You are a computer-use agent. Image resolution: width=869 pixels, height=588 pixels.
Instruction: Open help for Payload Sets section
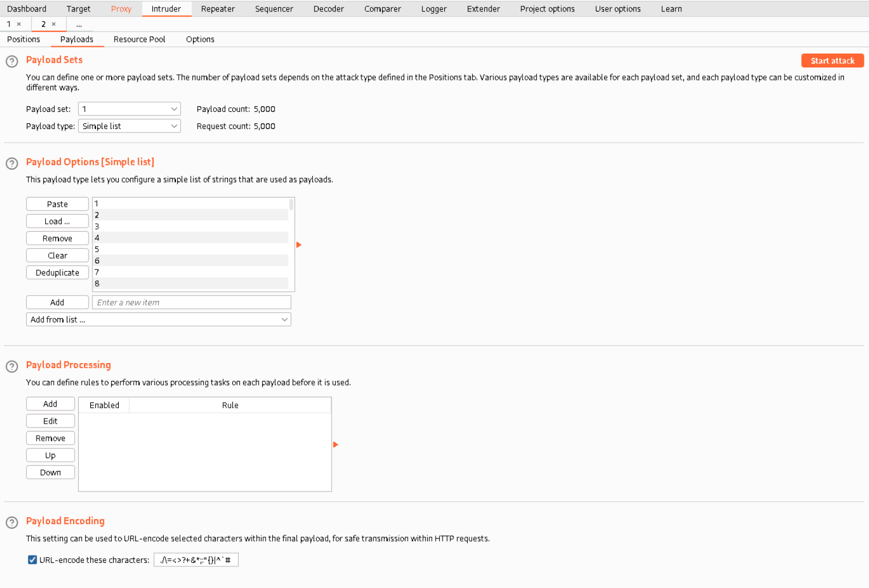click(11, 61)
